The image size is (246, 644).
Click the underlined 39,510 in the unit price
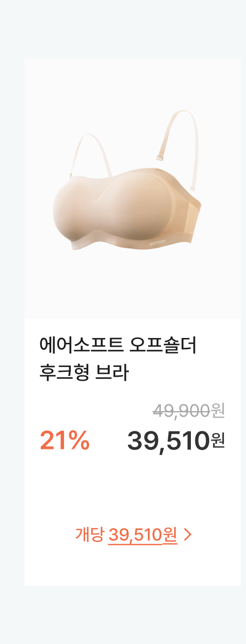(135, 534)
